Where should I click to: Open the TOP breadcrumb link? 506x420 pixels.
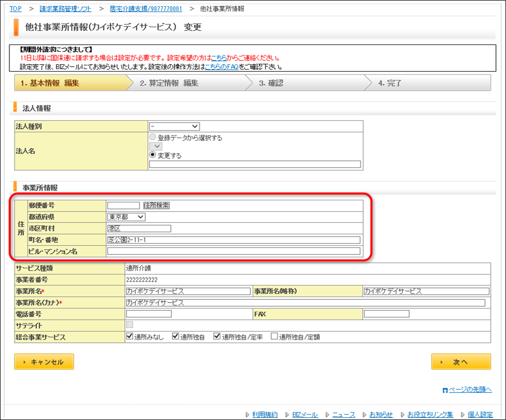click(x=16, y=9)
